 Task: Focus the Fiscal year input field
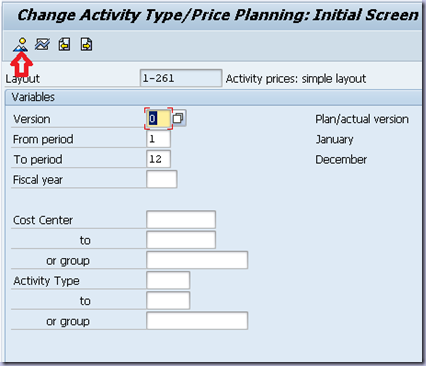pos(162,179)
